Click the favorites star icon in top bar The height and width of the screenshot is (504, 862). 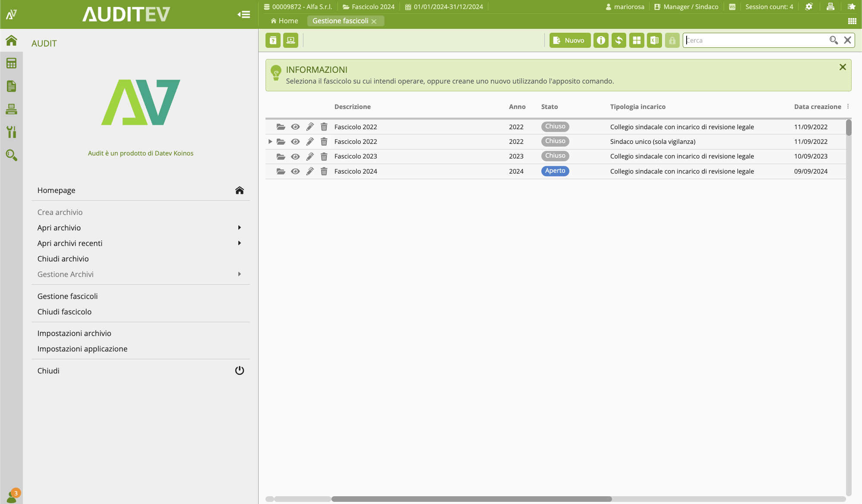click(851, 6)
